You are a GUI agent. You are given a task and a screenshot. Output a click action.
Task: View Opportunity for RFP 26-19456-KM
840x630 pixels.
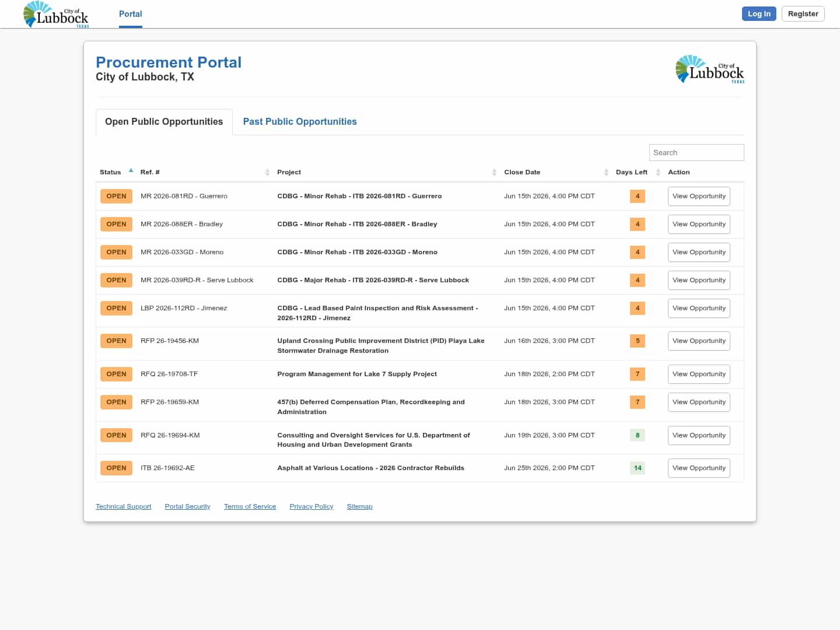pyautogui.click(x=699, y=341)
